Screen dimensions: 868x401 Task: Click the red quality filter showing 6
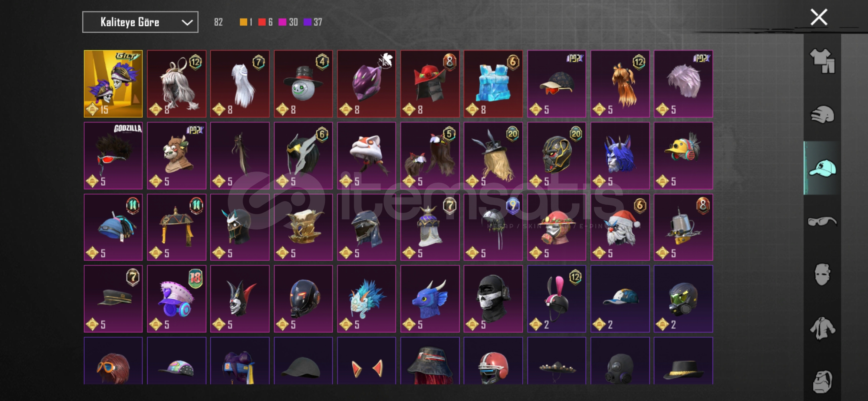tap(265, 22)
